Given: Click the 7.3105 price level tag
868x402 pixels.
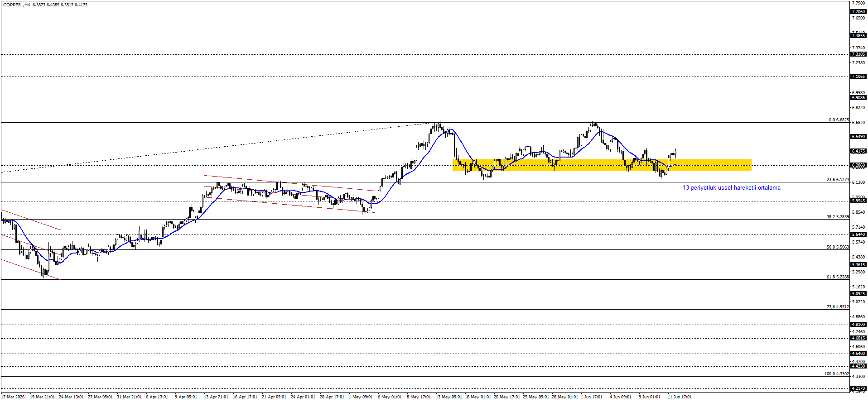Looking at the screenshot, I should (858, 54).
